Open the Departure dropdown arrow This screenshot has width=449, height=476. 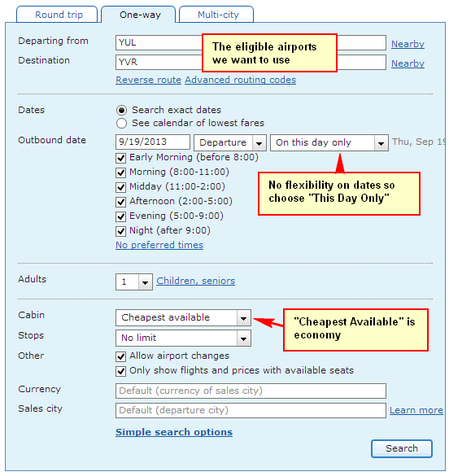[x=259, y=143]
